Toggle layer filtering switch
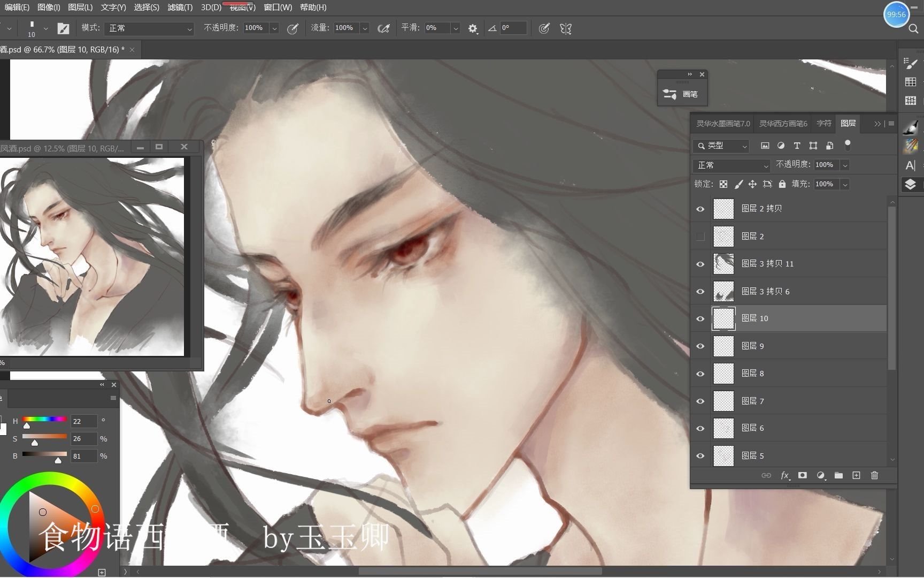This screenshot has width=924, height=578. pos(847,144)
